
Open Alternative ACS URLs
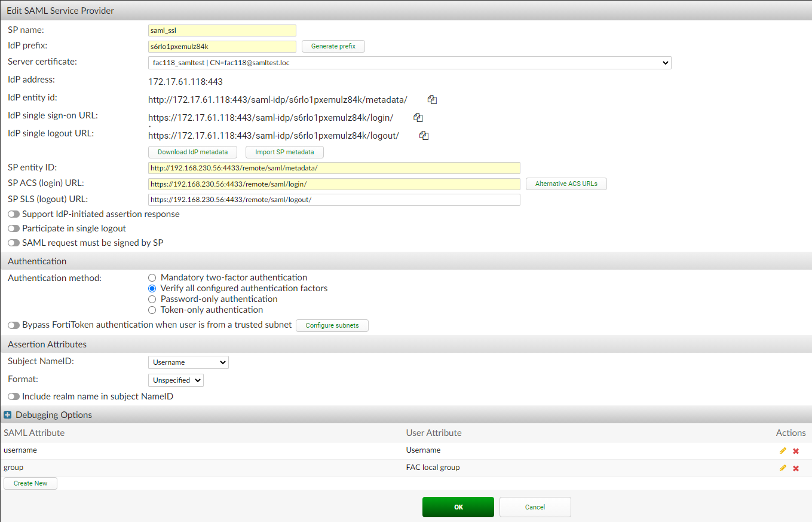[x=566, y=184]
